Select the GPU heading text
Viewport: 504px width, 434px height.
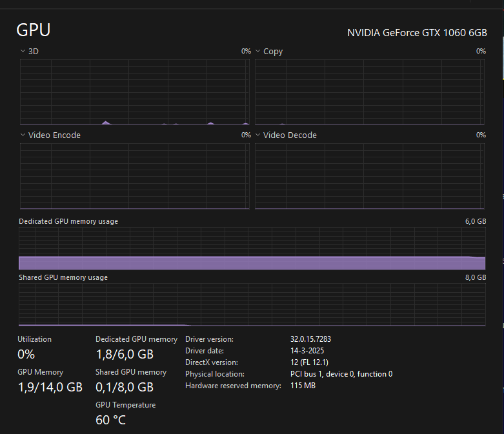(x=34, y=30)
